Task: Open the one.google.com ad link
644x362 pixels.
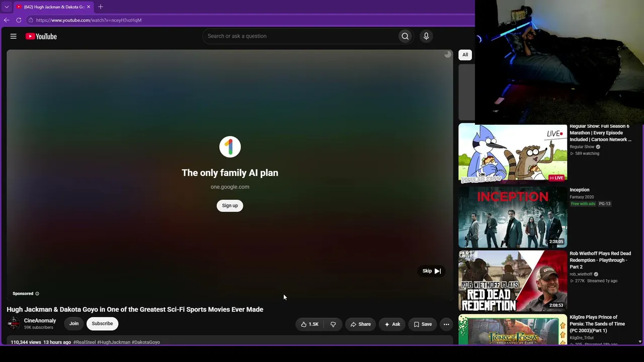Action: point(230,187)
